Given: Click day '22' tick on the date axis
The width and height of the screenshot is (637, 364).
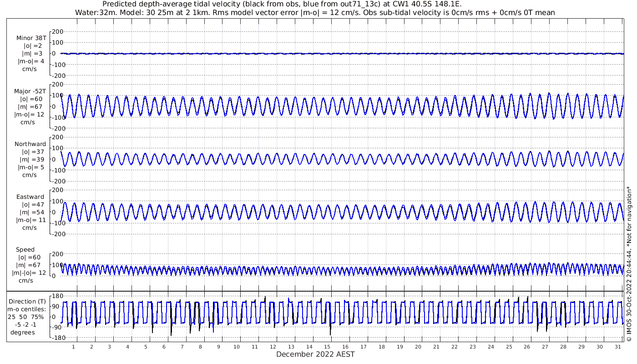Looking at the screenshot, I should (454, 347).
